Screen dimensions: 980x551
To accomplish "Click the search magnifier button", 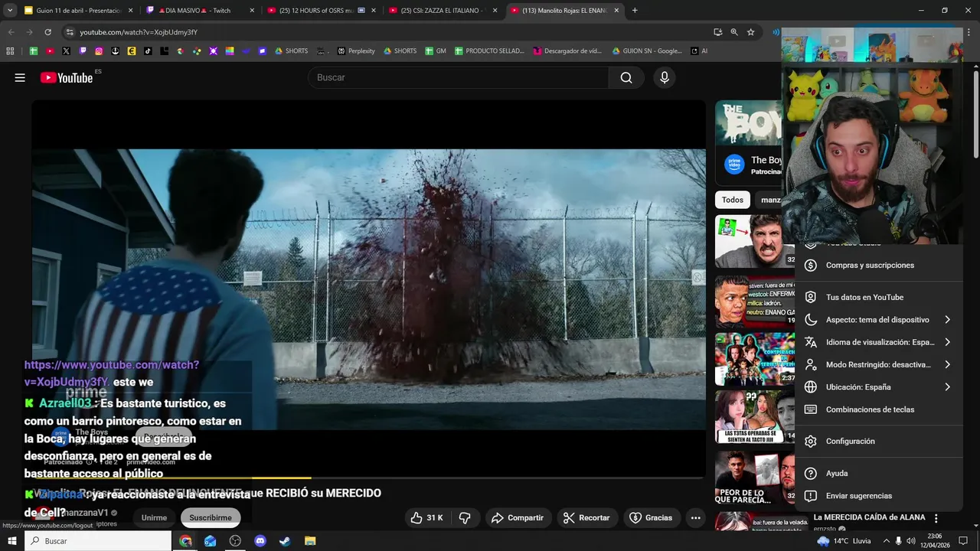I will click(626, 77).
